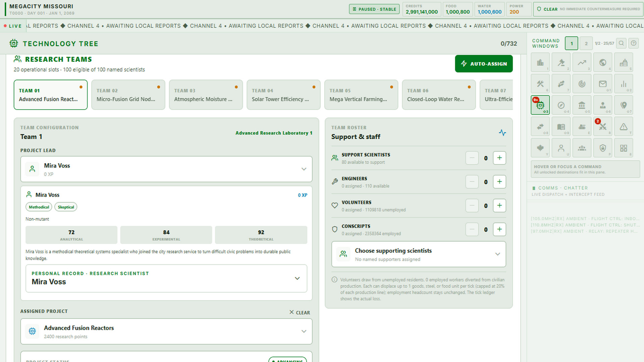Open the compass command window

(561, 105)
